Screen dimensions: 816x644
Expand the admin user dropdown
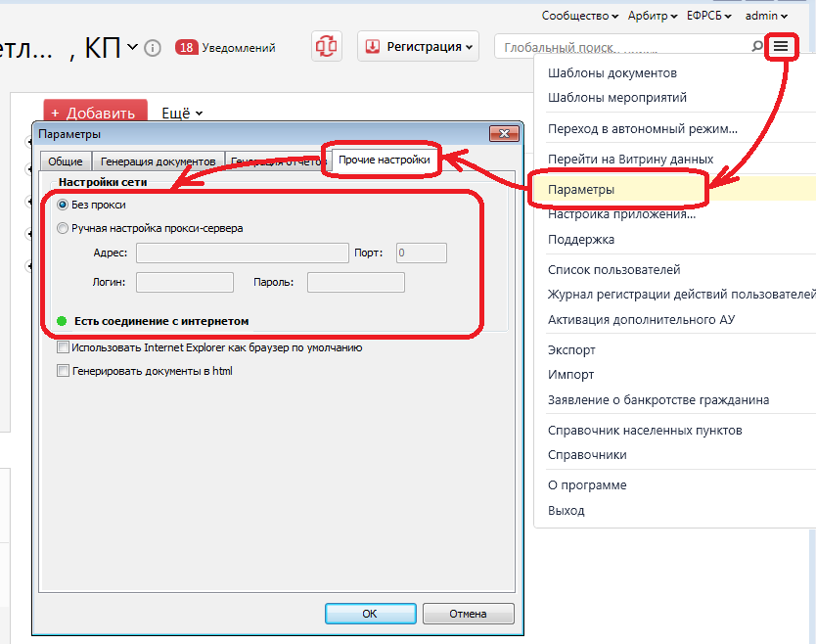coord(766,16)
